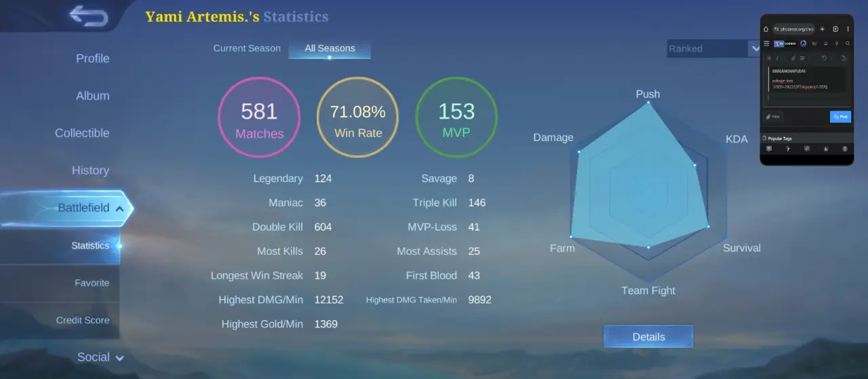Click the Savage value 8
868x379 pixels.
(x=471, y=178)
